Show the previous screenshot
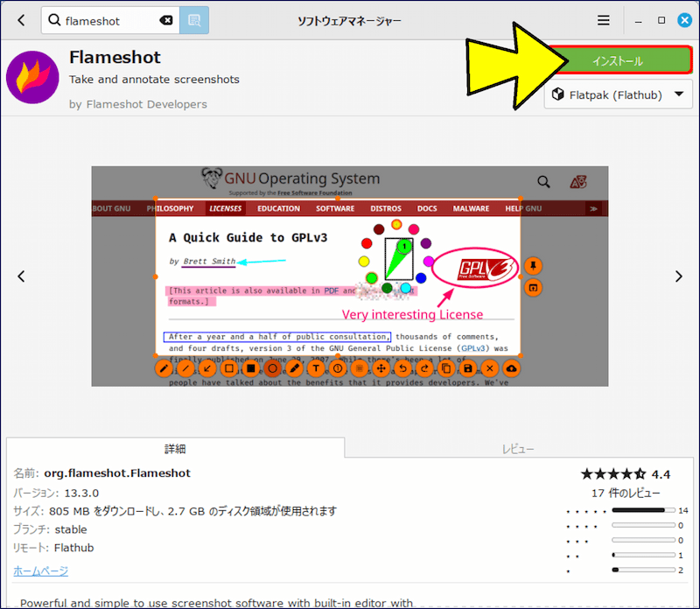The image size is (700, 609). click(x=22, y=276)
